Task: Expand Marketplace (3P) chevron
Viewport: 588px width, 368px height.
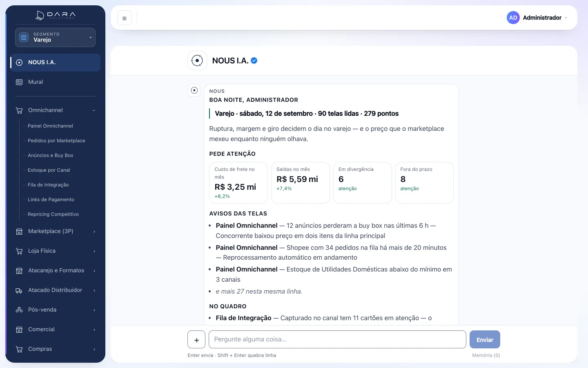Action: click(x=94, y=231)
